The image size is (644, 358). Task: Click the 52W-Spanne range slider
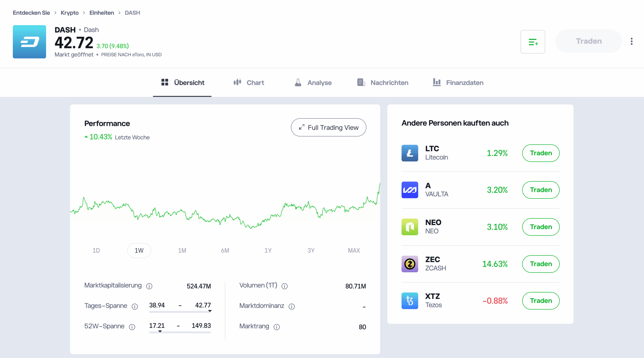pos(180,332)
